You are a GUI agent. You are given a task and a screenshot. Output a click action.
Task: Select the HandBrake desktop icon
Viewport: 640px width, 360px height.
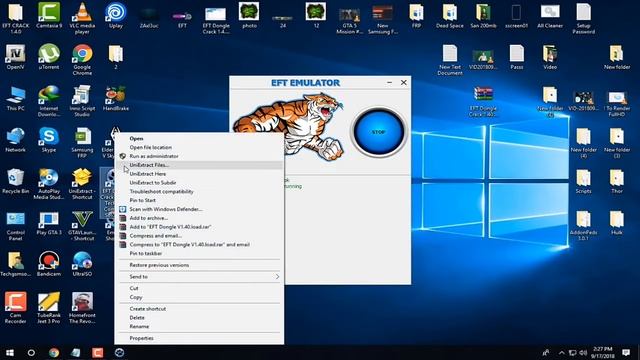[x=116, y=98]
